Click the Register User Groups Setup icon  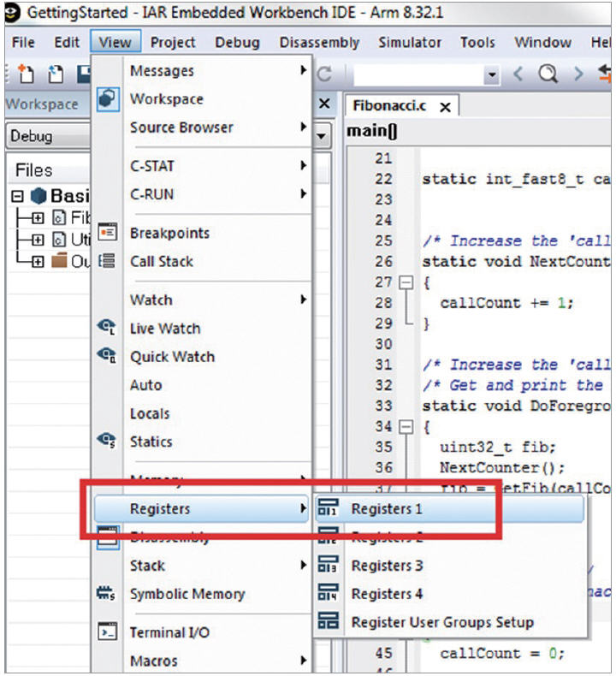coord(329,622)
